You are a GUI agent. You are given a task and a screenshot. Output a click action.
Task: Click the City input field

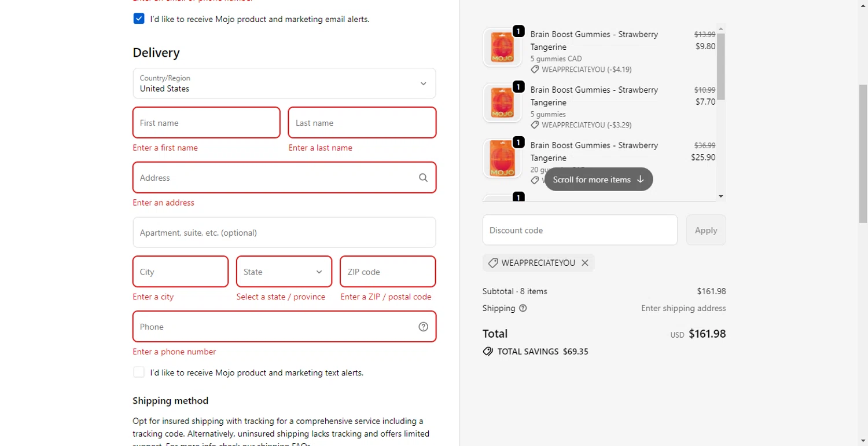click(x=181, y=272)
